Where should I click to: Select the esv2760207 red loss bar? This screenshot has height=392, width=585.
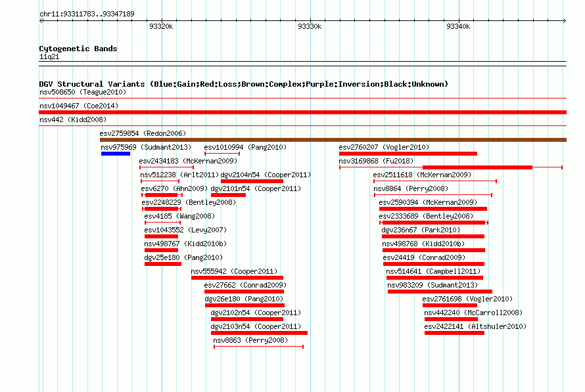pyautogui.click(x=408, y=154)
